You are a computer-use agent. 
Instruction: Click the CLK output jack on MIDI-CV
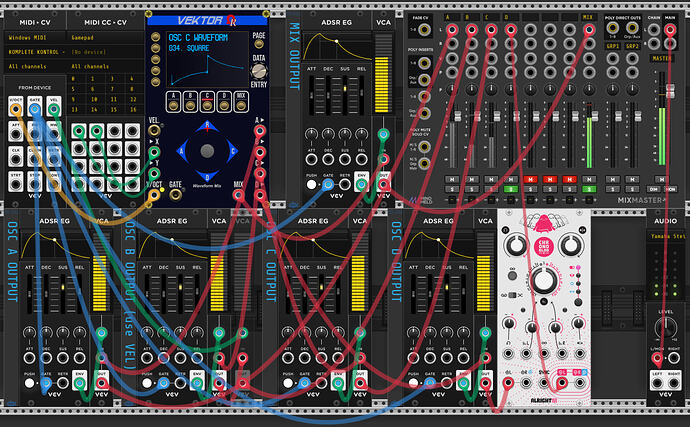click(16, 158)
